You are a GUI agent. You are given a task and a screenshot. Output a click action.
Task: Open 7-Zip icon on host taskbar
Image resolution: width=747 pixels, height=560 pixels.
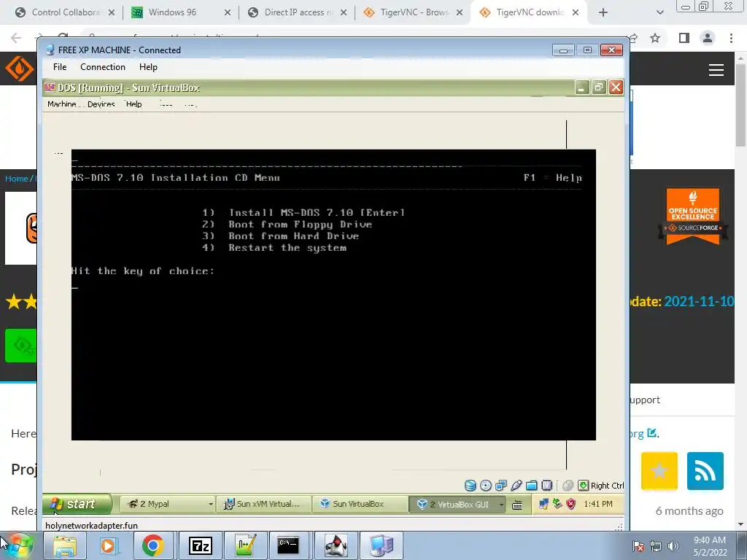click(x=200, y=545)
